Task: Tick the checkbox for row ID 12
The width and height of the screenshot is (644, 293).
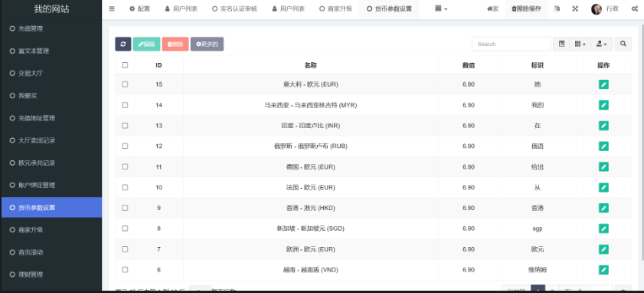Action: click(125, 146)
